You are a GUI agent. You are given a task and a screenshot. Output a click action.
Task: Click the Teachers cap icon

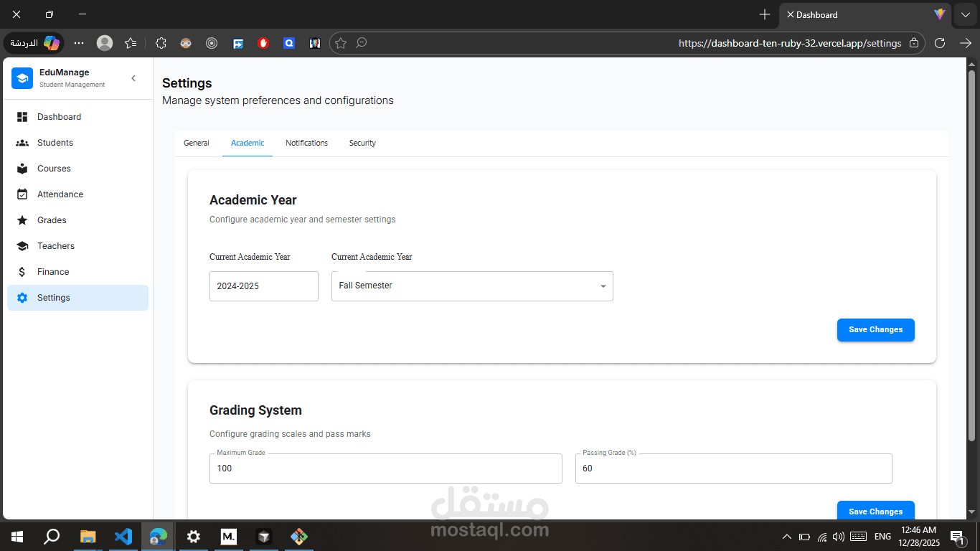(x=22, y=246)
